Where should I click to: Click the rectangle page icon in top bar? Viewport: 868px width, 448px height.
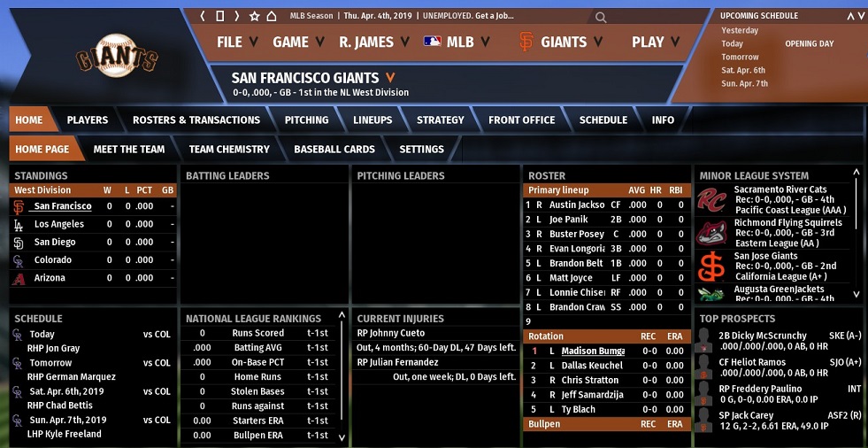point(219,16)
